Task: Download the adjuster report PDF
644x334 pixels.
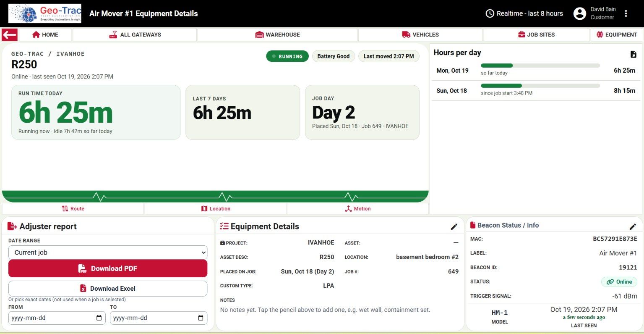Action: (x=108, y=268)
